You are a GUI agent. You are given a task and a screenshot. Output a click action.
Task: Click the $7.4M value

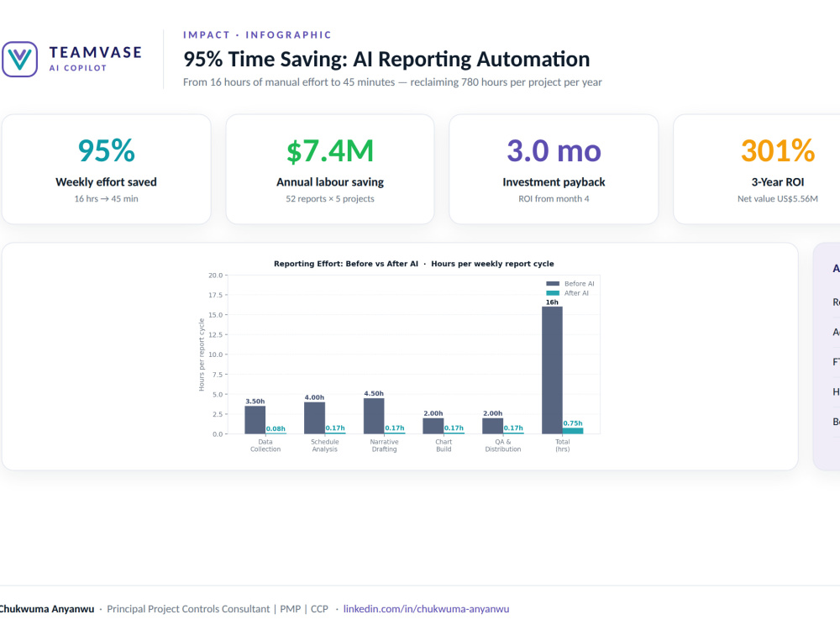click(330, 151)
